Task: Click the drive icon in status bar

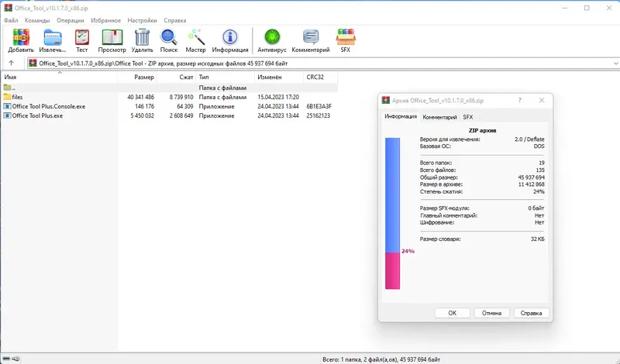Action: (x=6, y=359)
